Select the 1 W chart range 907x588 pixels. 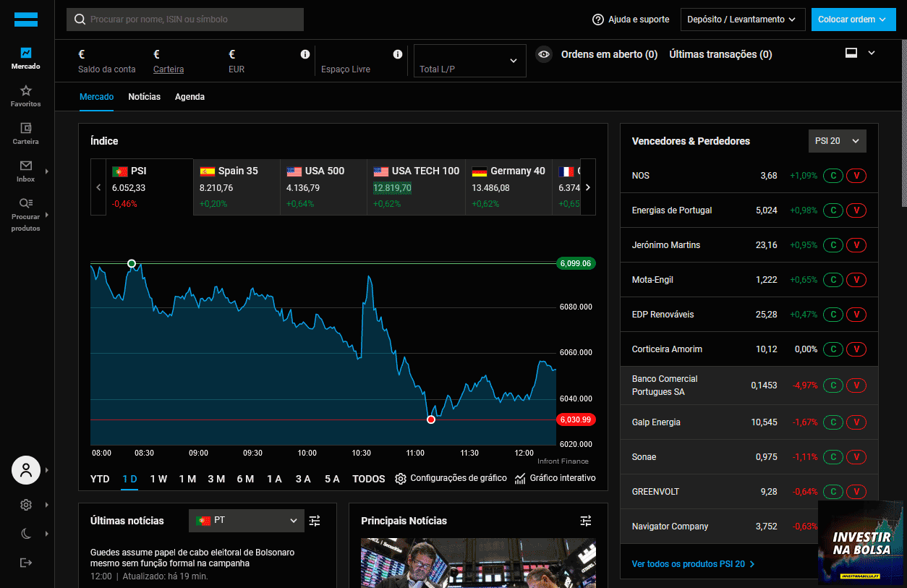tap(158, 479)
